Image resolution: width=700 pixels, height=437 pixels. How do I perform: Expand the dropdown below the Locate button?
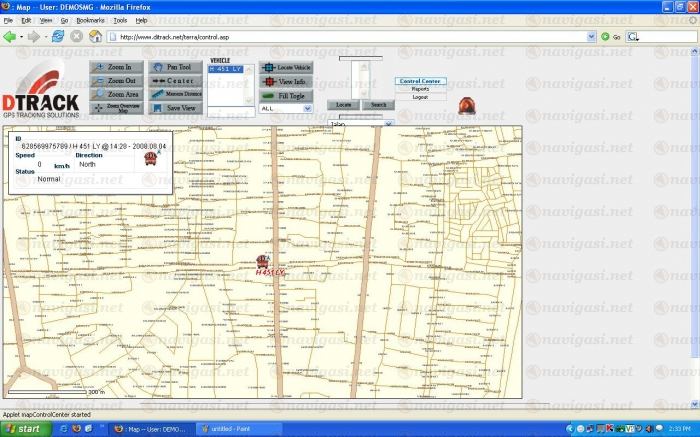click(389, 124)
